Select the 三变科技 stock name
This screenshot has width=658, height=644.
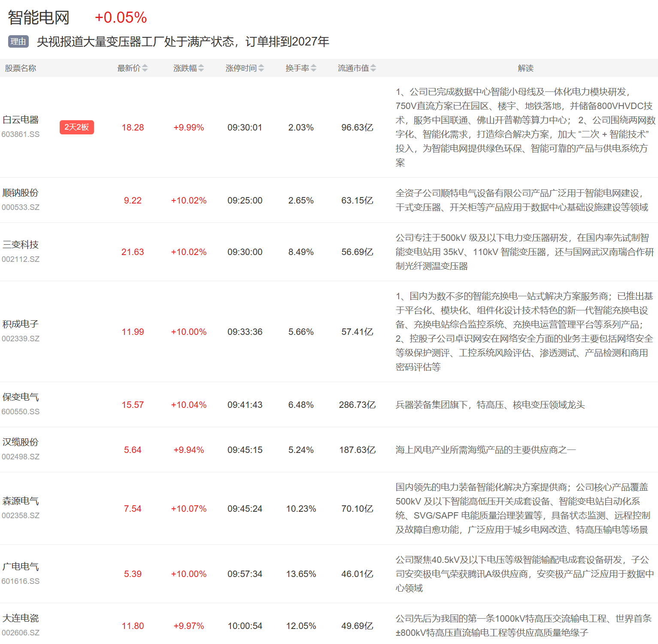tap(21, 245)
